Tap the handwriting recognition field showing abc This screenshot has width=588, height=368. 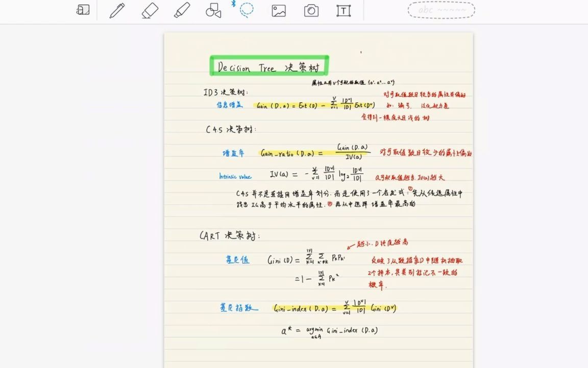pyautogui.click(x=441, y=10)
